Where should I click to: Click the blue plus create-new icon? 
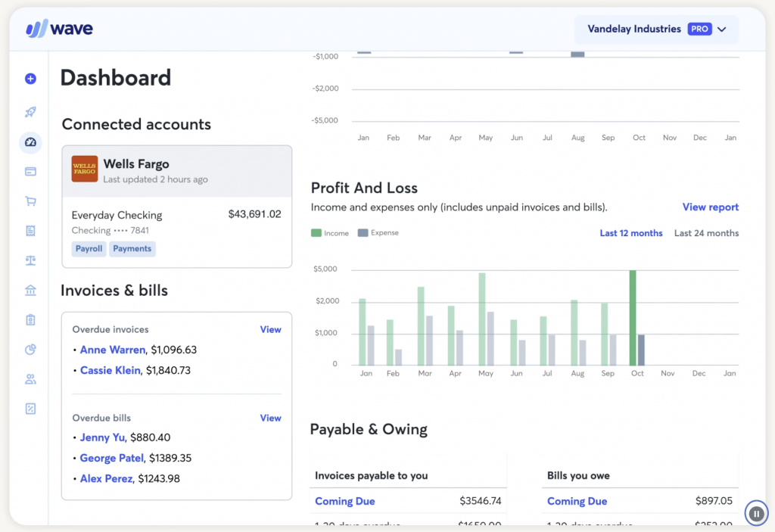(30, 79)
